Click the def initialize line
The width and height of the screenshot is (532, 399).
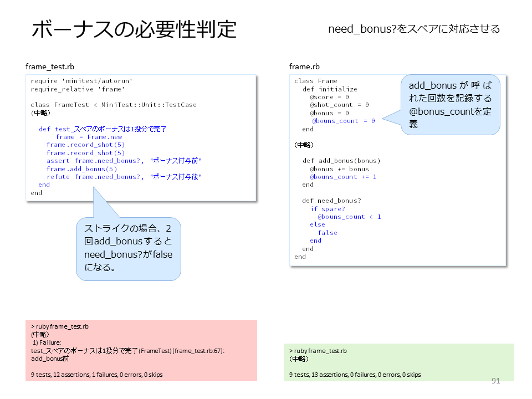coord(330,89)
